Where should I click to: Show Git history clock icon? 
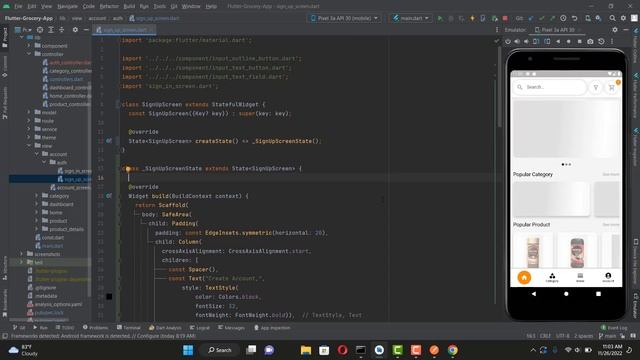tap(563, 18)
